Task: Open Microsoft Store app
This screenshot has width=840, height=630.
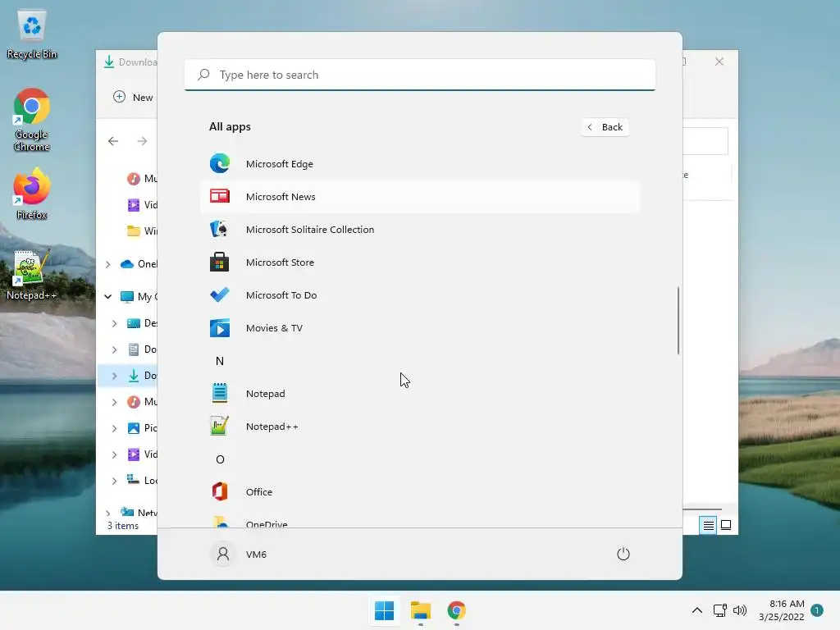Action: tap(420, 262)
